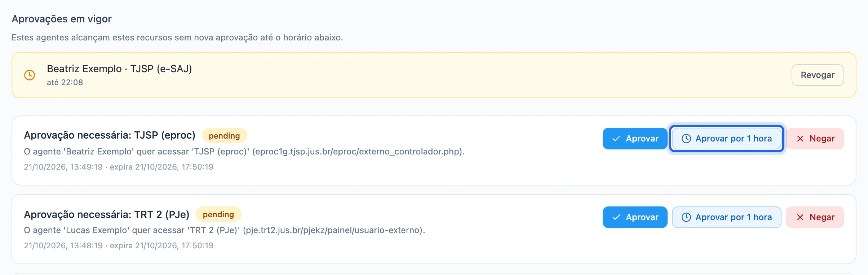Click the description mentioning pje.trt2.jus.br
Image resolution: width=868 pixels, height=275 pixels.
click(225, 230)
